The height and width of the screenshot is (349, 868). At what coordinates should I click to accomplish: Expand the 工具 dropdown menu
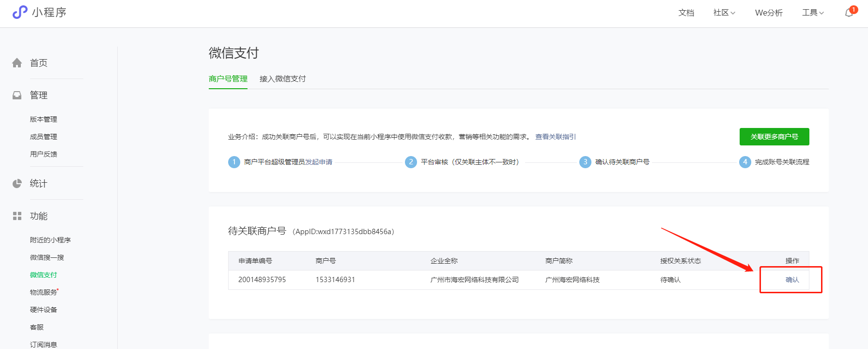pos(813,13)
